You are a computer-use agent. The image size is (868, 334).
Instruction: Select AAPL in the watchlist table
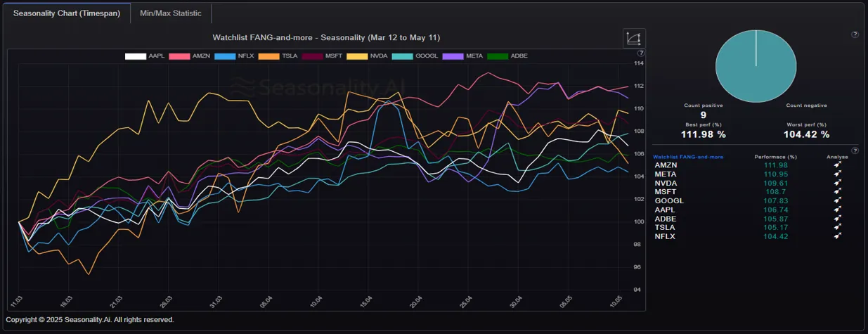tap(664, 210)
